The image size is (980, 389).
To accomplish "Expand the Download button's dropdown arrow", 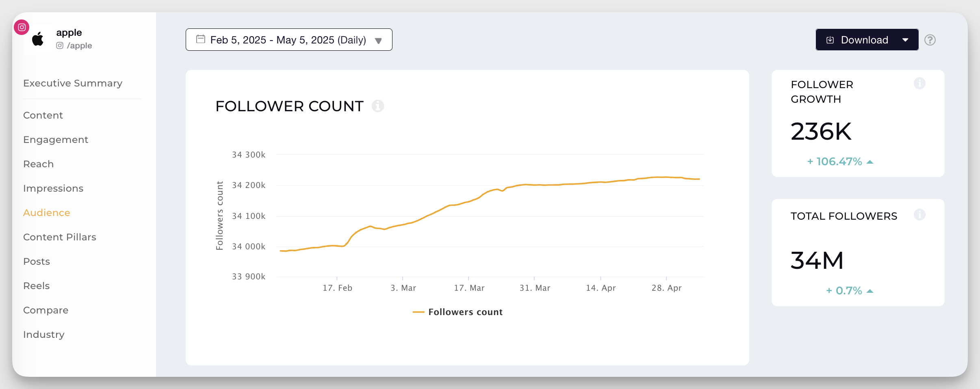I will [906, 39].
